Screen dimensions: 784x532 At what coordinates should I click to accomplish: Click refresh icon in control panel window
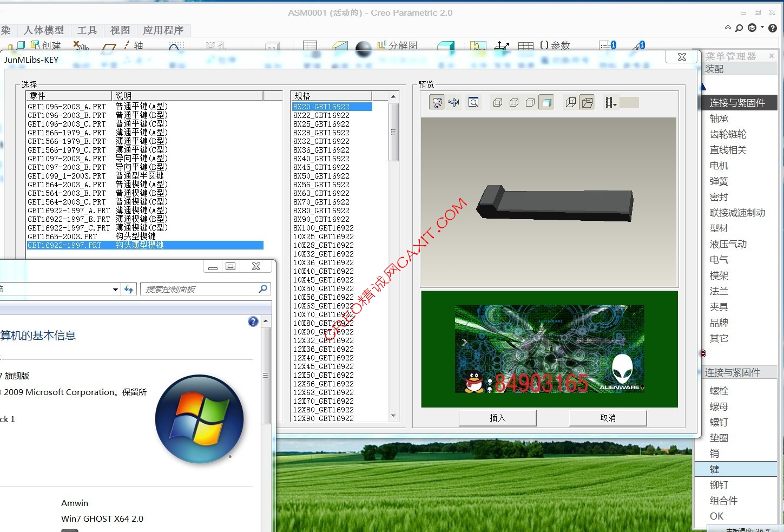tap(129, 290)
